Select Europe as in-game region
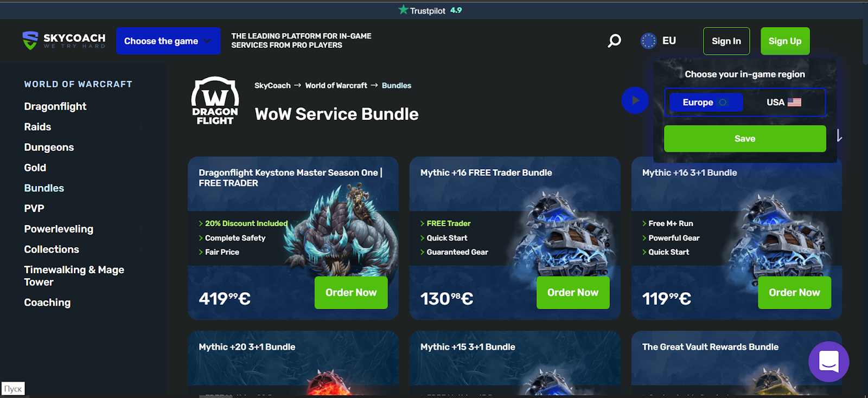The image size is (868, 398). (x=706, y=102)
